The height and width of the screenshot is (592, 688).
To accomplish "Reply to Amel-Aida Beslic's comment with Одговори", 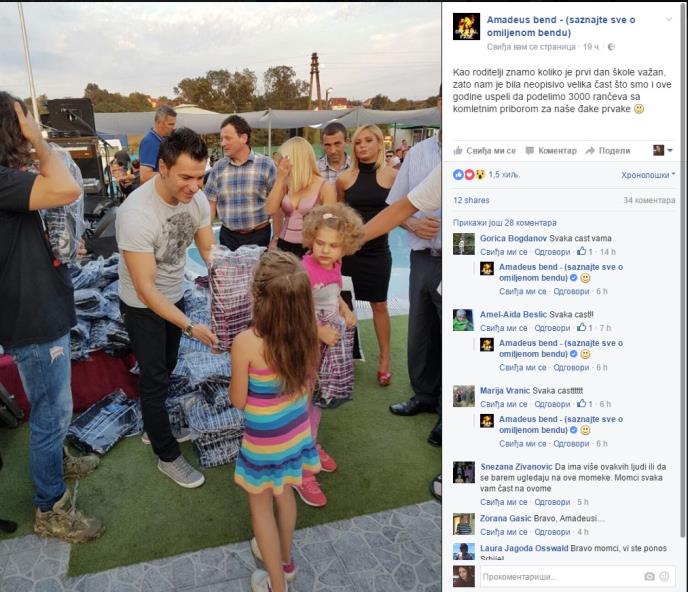I will pos(552,328).
